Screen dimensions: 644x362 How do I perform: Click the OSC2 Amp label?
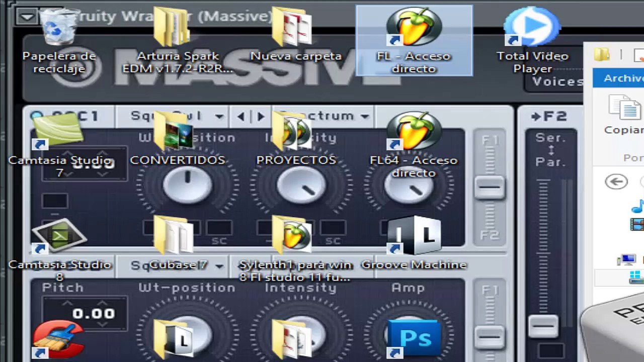tap(408, 288)
